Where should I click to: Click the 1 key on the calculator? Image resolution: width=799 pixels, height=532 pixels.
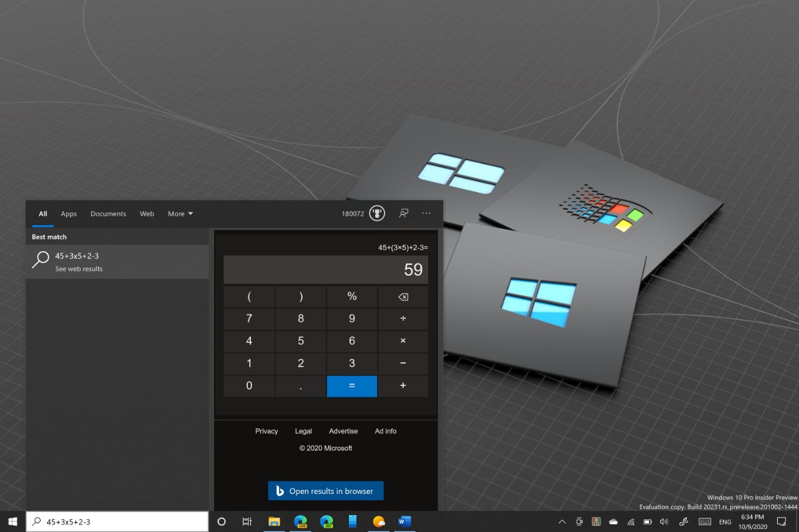249,364
